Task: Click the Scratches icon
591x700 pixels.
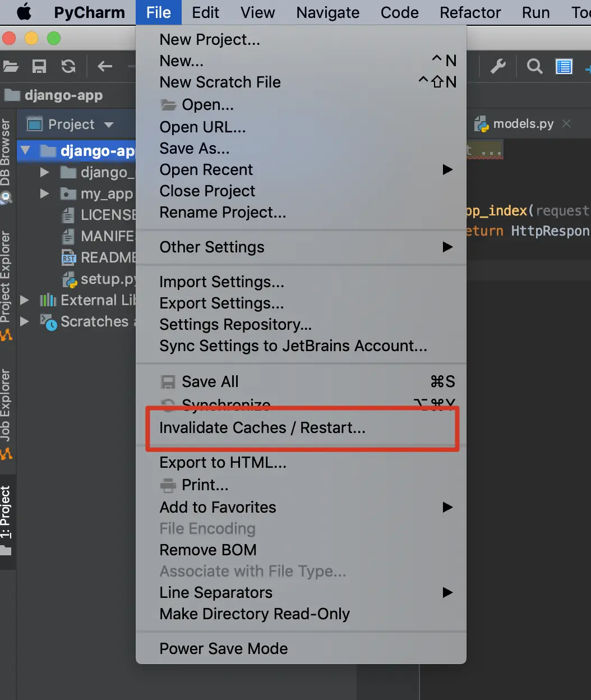Action: click(48, 321)
